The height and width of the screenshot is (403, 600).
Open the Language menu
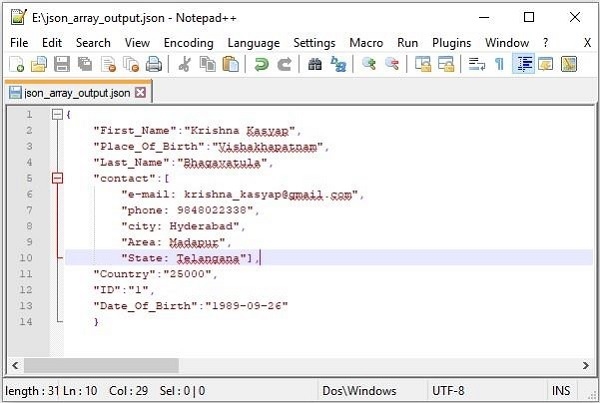(254, 42)
